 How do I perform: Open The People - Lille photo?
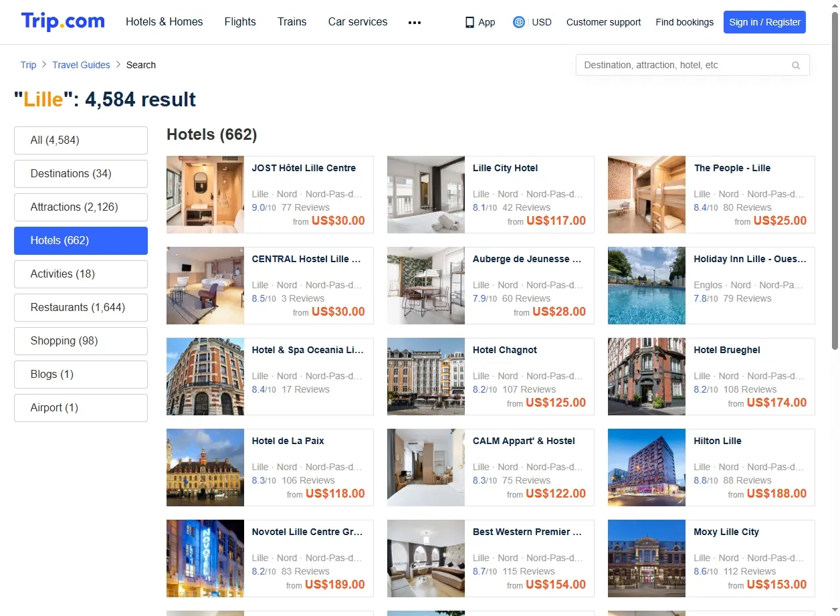click(647, 195)
